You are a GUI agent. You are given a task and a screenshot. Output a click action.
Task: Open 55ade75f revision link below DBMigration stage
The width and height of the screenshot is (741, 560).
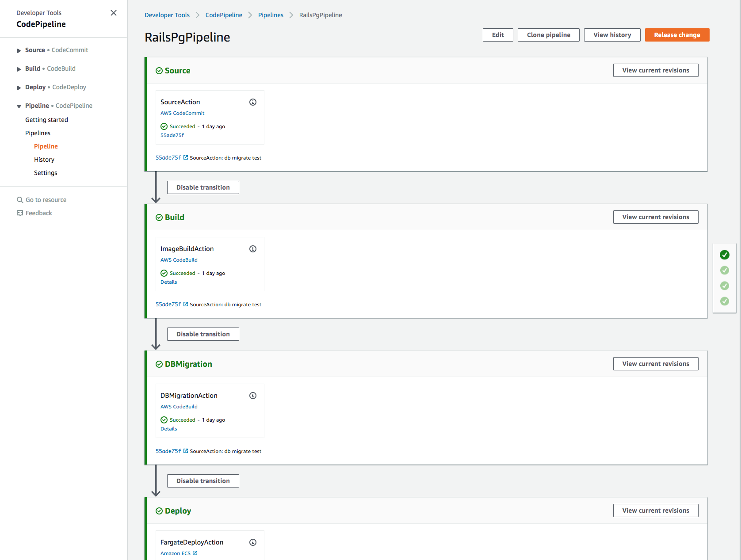(x=168, y=451)
